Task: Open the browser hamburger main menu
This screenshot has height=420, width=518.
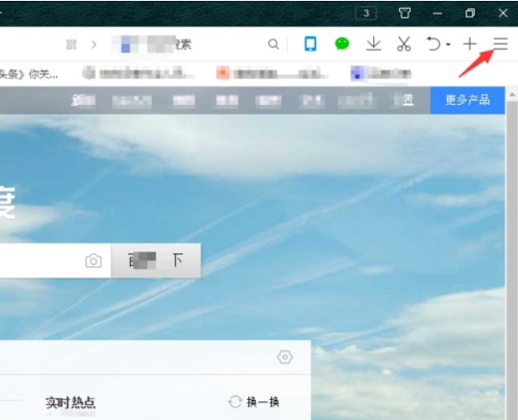Action: coord(501,44)
